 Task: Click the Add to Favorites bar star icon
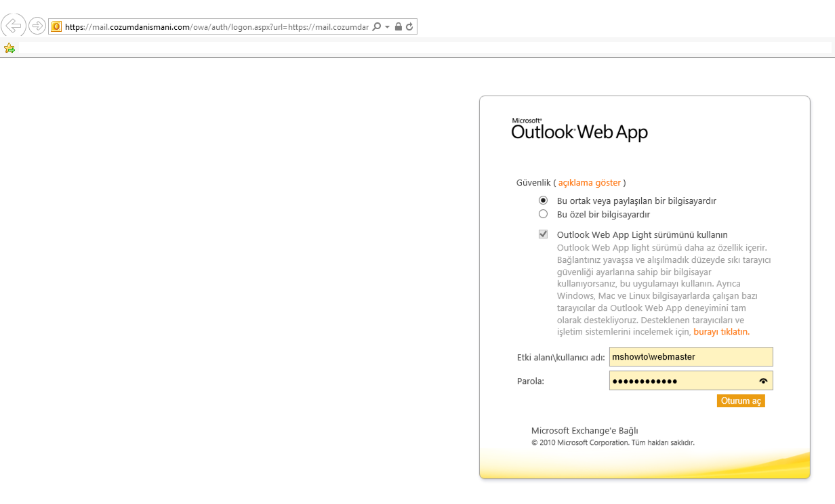click(9, 48)
